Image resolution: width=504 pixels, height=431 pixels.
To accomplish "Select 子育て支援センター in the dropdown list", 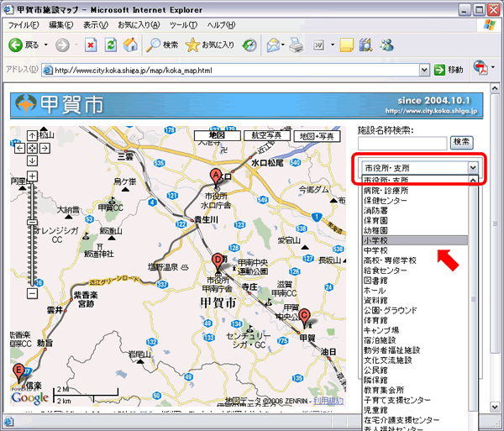I will pos(415,400).
